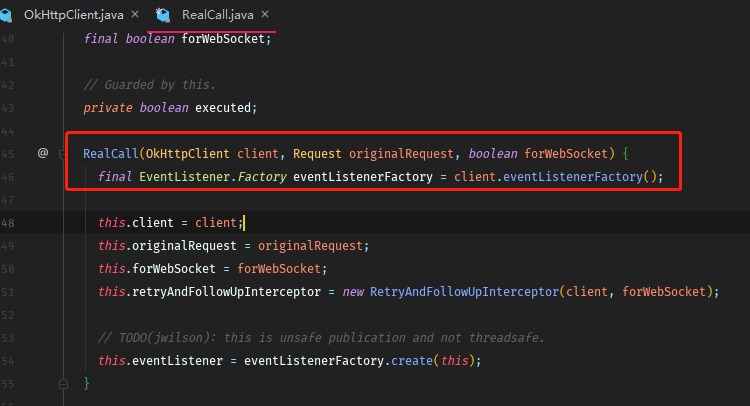Click the RealCall constructor name
The height and width of the screenshot is (406, 750).
point(110,154)
